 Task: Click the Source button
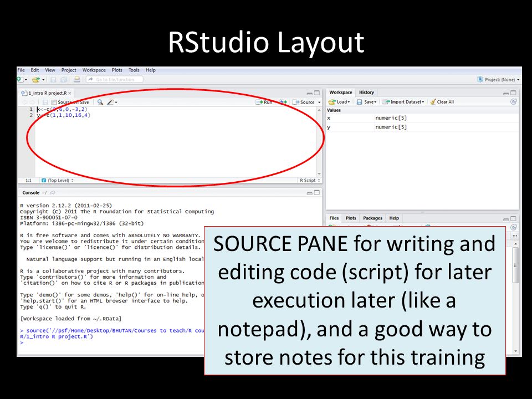pos(303,102)
